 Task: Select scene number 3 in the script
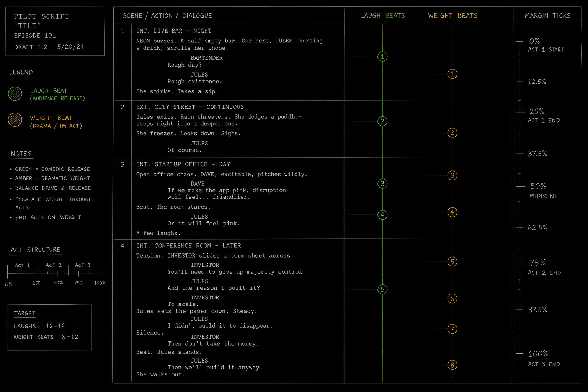click(122, 164)
